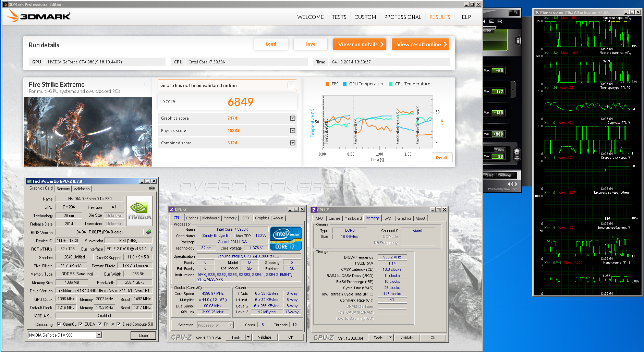Click the Bus Interface question mark in GPU-Z
Screen dimensions: 644x352
[x=151, y=249]
